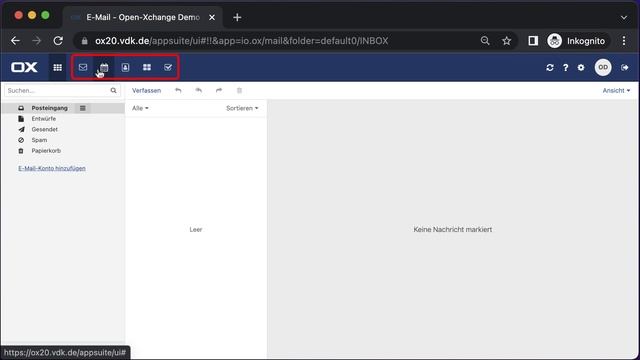This screenshot has height=360, width=640.
Task: Go back in the browser
Action: tap(15, 41)
